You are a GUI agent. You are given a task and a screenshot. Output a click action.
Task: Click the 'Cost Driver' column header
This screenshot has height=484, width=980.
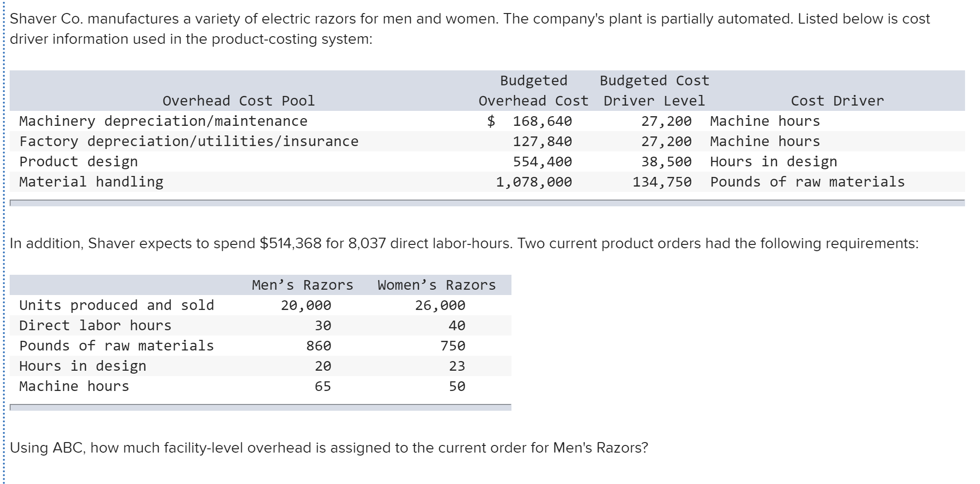coord(837,101)
